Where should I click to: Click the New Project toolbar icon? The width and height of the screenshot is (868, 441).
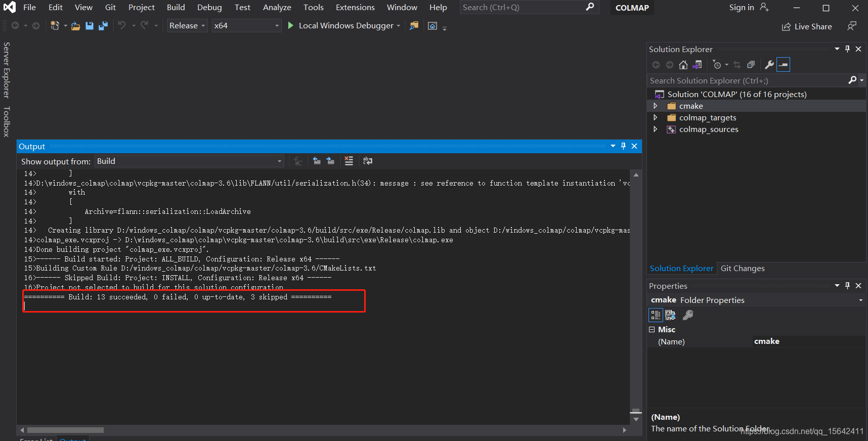coord(55,26)
